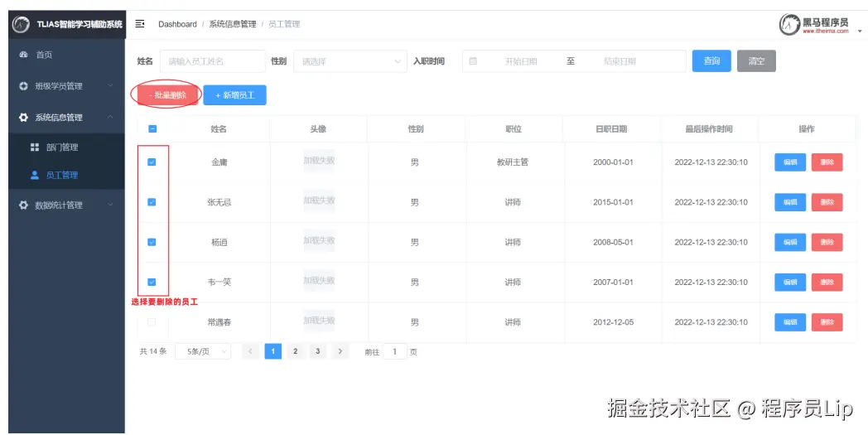Click 删除 for employee 韦一笑

pyautogui.click(x=827, y=282)
